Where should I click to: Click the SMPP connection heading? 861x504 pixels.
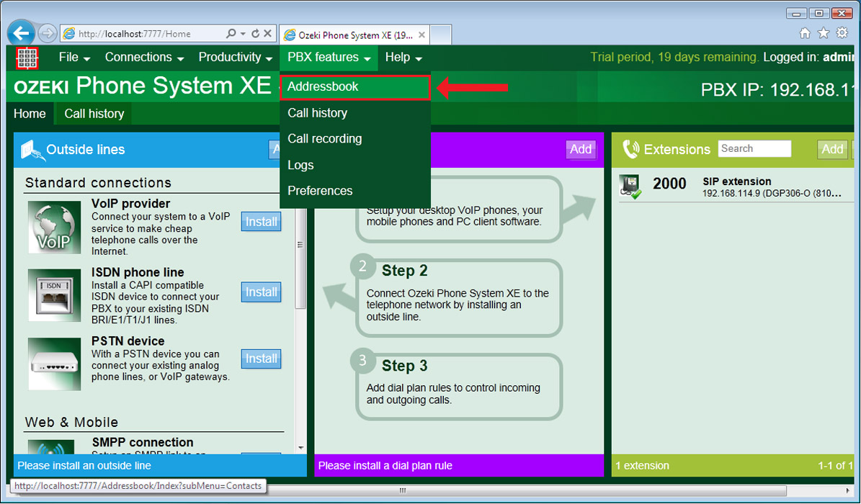143,443
